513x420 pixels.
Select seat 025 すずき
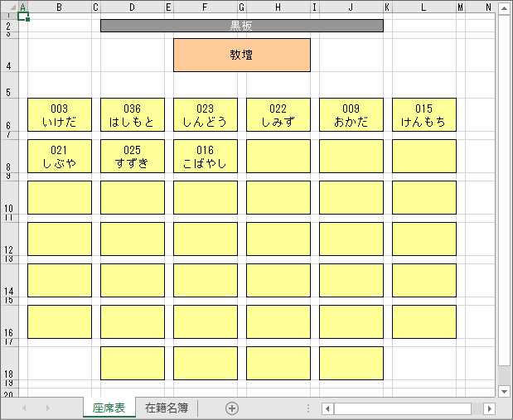click(132, 156)
